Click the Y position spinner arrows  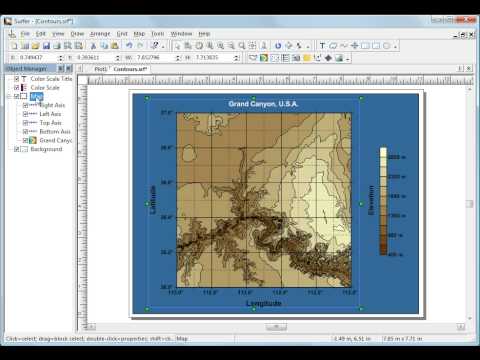click(x=118, y=58)
